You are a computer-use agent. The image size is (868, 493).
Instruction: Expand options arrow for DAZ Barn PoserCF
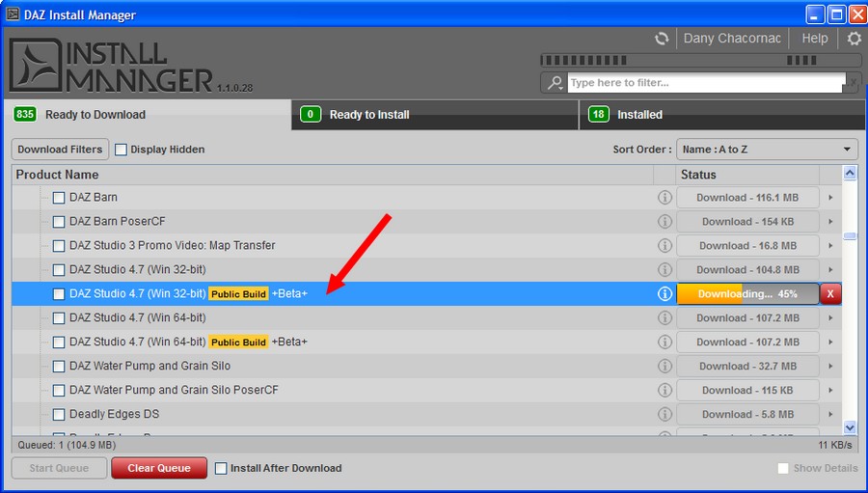[830, 222]
